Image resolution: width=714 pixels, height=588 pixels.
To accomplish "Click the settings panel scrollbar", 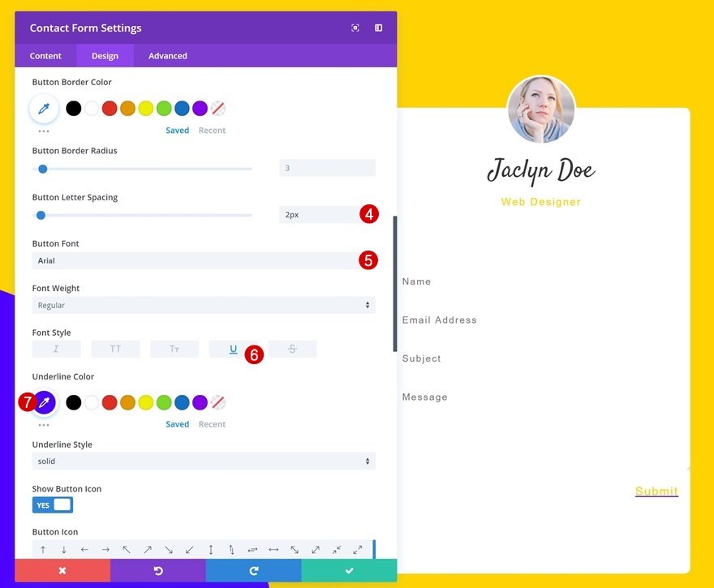I will coord(395,284).
